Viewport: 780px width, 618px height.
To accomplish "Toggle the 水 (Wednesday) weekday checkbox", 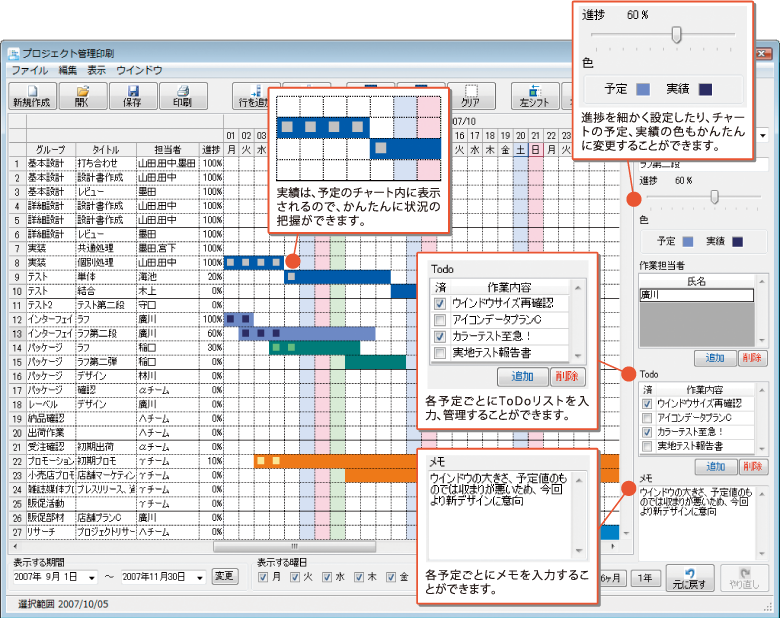I will click(x=327, y=577).
